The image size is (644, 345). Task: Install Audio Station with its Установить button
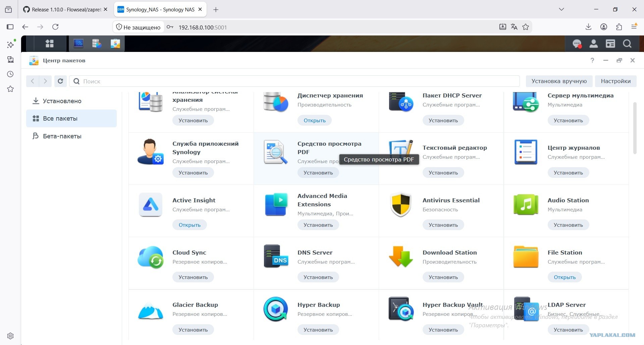tap(568, 225)
